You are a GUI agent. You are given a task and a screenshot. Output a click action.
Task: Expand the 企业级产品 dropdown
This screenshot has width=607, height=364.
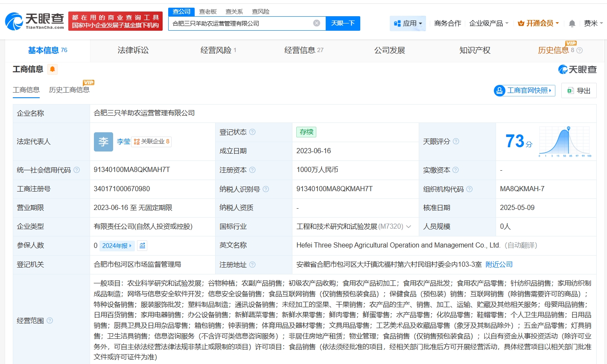[x=489, y=23]
